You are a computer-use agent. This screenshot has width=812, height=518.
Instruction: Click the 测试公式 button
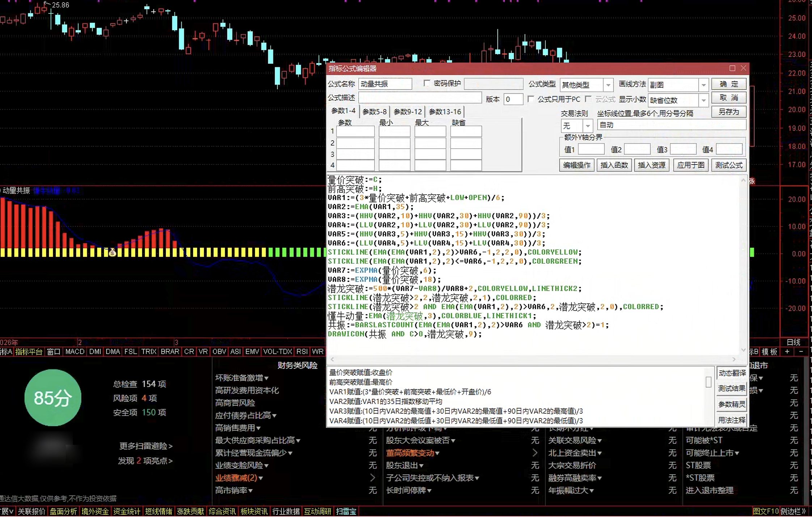[729, 165]
